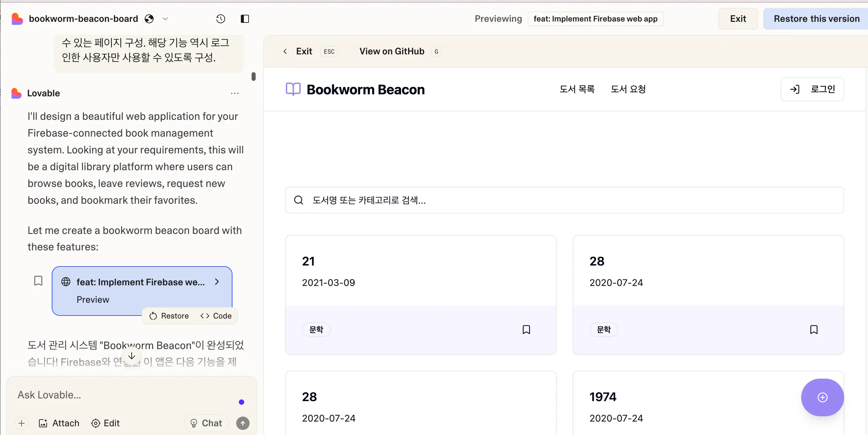Click the 로그인 login button
The width and height of the screenshot is (868, 435).
coord(812,89)
